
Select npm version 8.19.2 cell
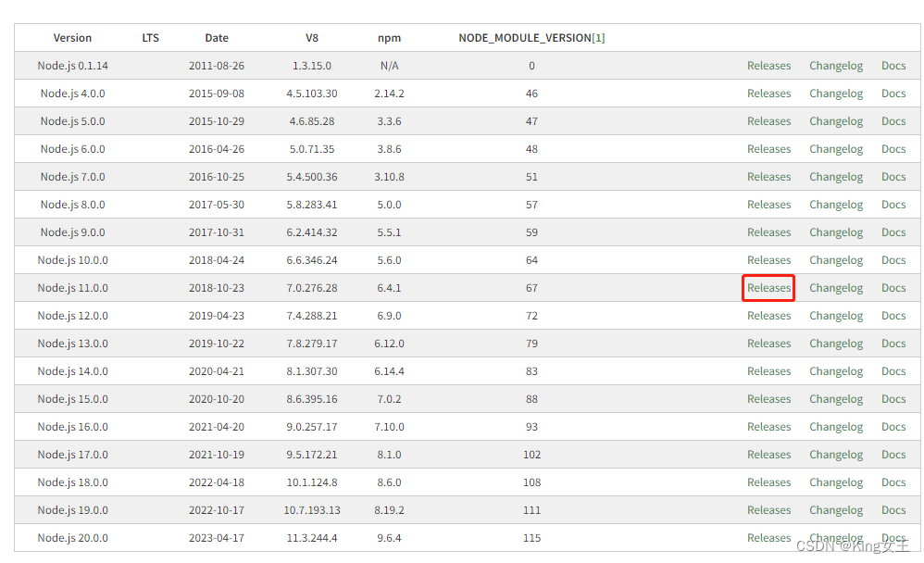[389, 509]
